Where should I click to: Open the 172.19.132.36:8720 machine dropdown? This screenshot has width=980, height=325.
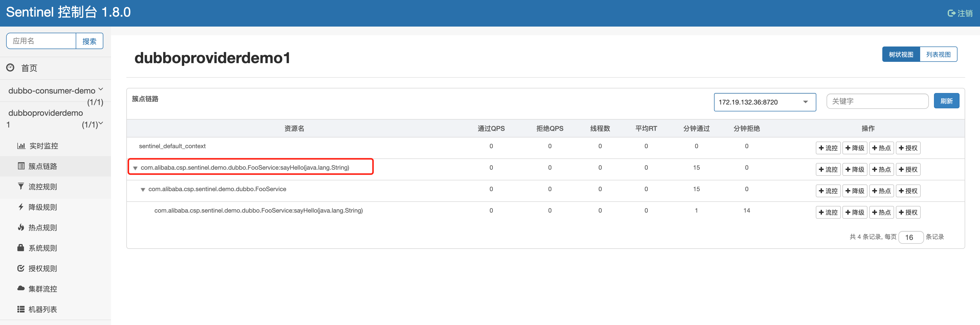click(x=765, y=102)
